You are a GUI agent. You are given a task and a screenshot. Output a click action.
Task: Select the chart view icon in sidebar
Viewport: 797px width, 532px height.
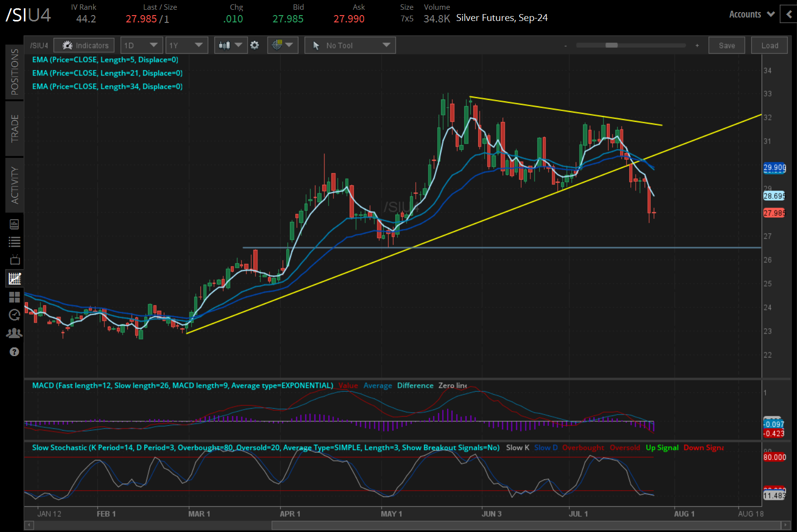tap(14, 279)
